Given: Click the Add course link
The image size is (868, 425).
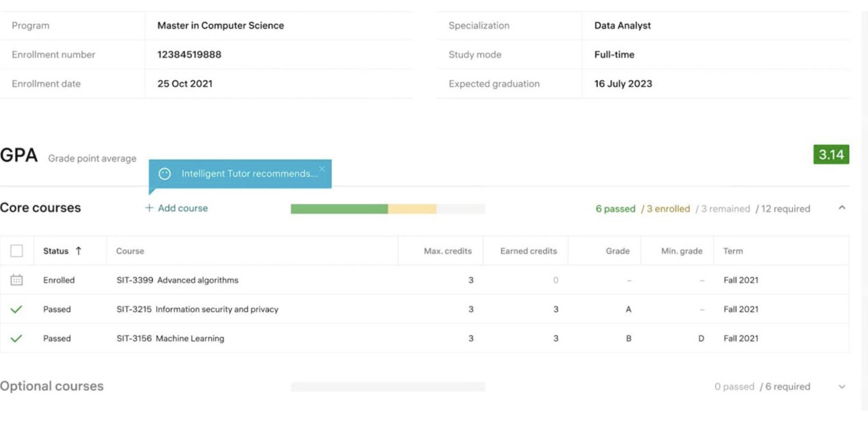Looking at the screenshot, I should click(x=182, y=208).
